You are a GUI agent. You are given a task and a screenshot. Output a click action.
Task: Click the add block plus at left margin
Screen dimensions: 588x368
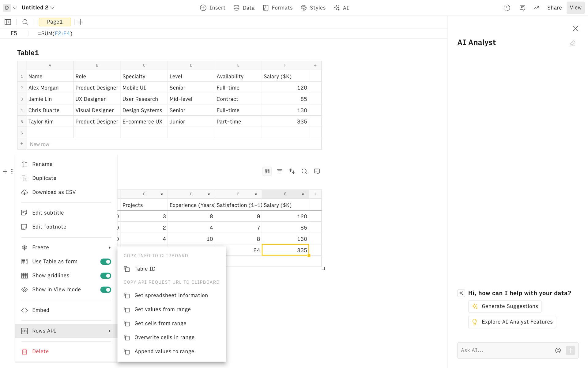click(x=5, y=171)
